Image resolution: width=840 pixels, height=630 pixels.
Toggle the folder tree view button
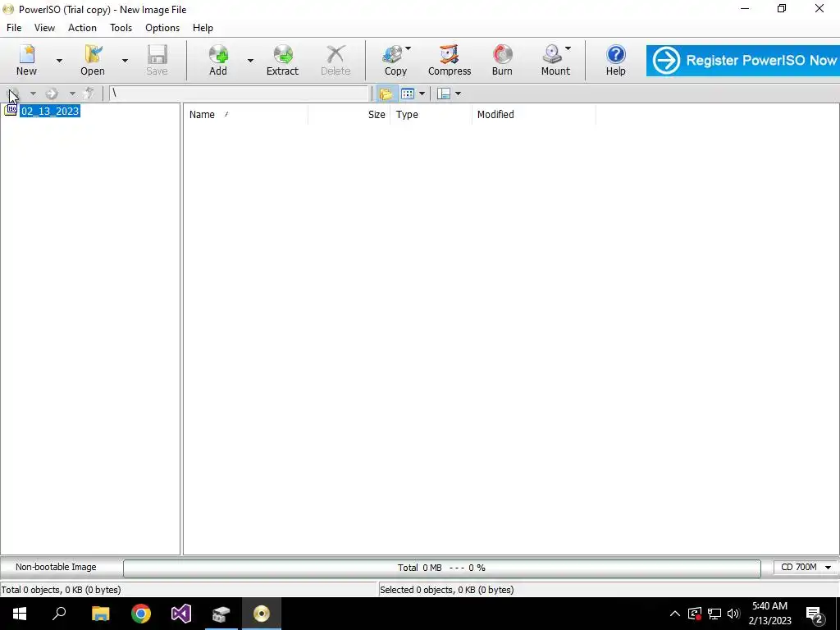[x=386, y=94]
